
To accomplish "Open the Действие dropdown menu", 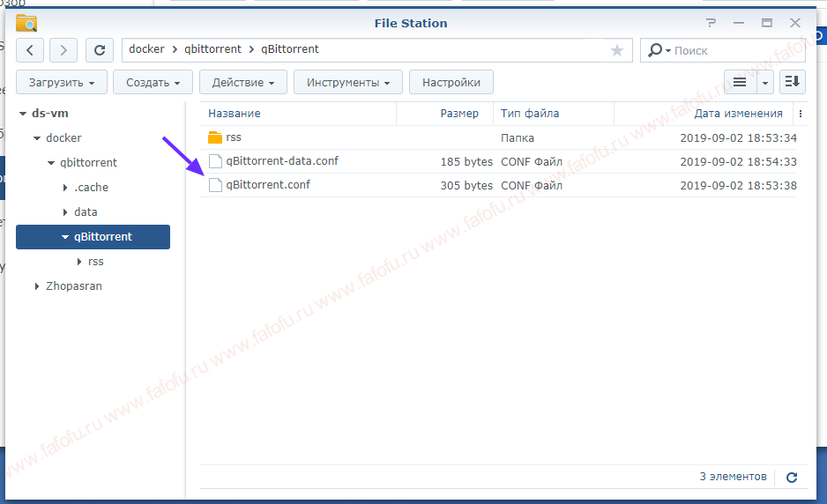I will (243, 82).
